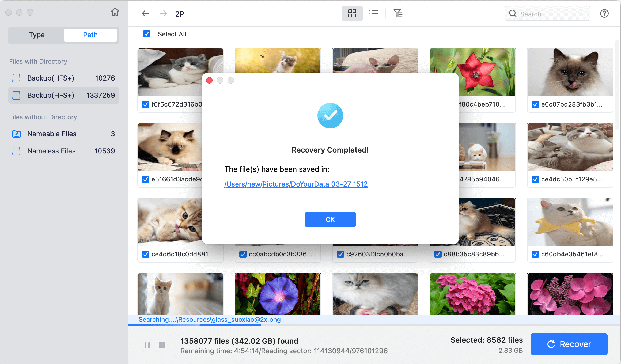Switch to the Path tab
Viewport: 621px width, 364px height.
coord(90,35)
